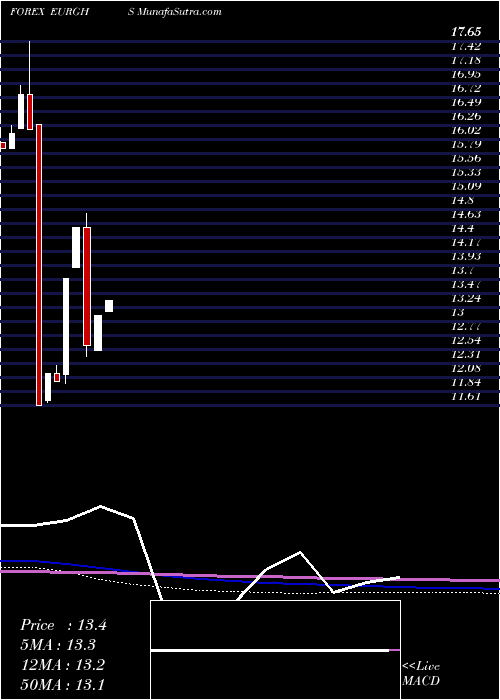Click the tallest red candlestick body
500x700 pixels.
pyautogui.click(x=39, y=265)
